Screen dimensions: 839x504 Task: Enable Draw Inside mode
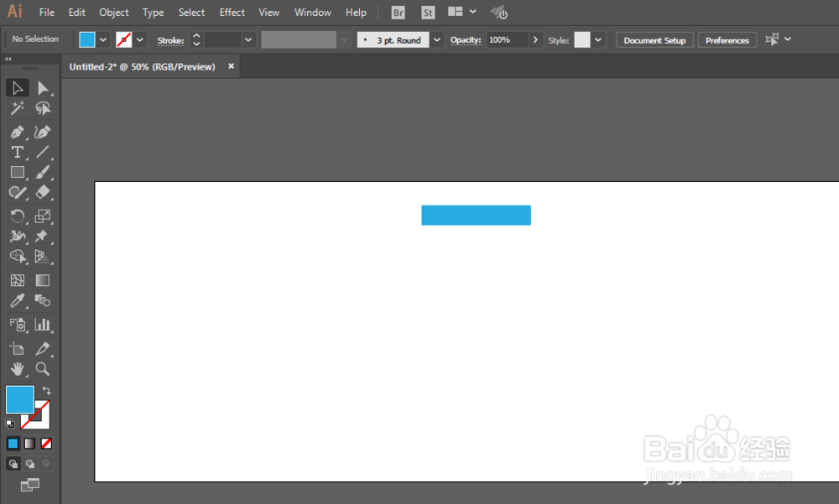pos(46,464)
